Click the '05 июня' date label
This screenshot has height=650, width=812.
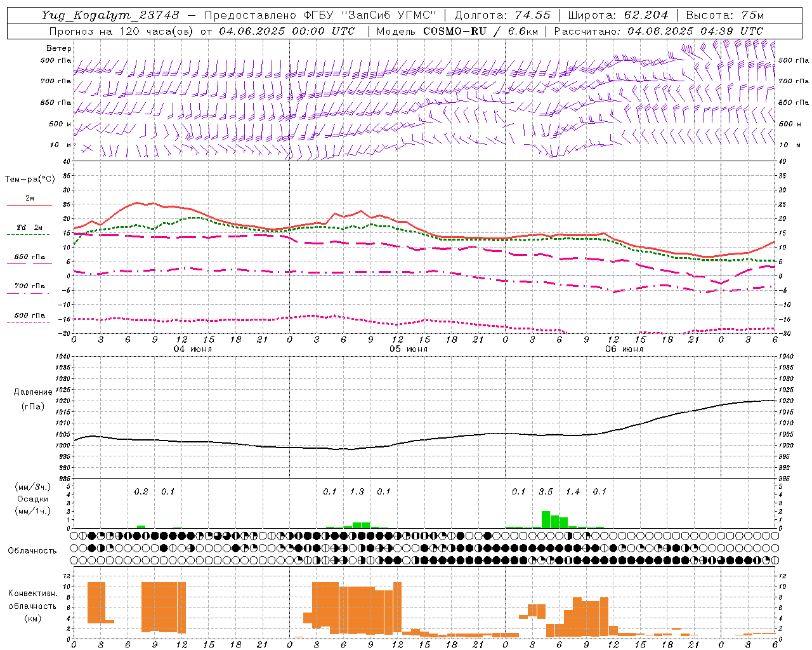coord(409,349)
